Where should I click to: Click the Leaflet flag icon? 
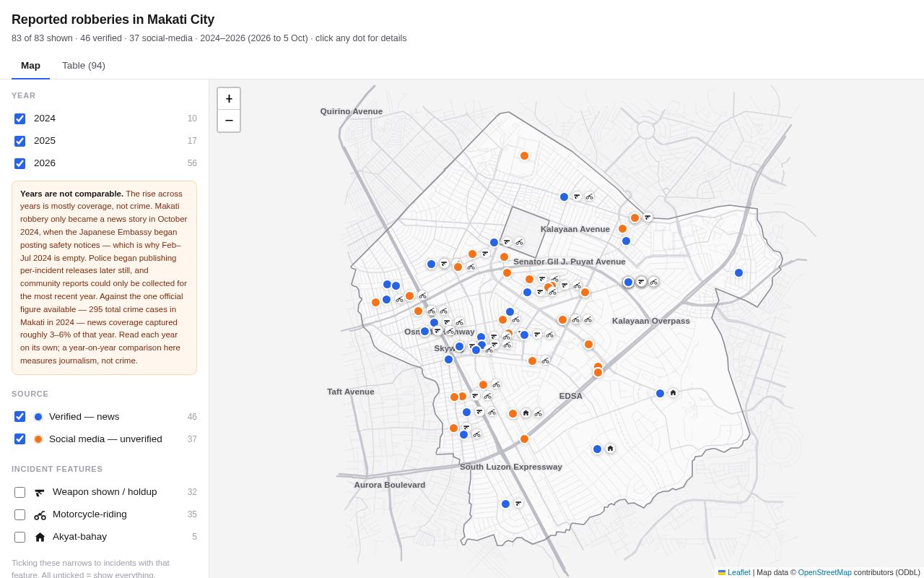(722, 572)
